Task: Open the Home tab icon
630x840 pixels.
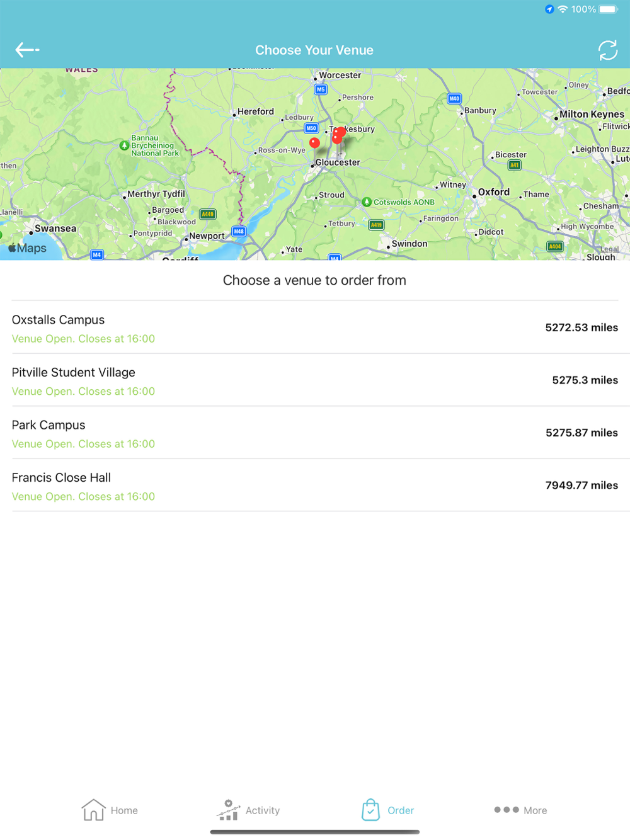Action: pos(93,810)
